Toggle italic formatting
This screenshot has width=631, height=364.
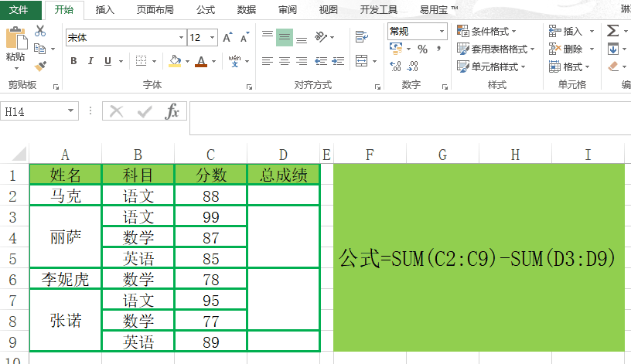[90, 61]
